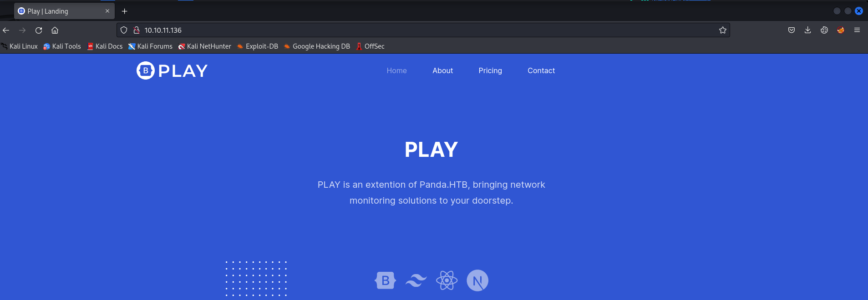Bookmark this page with the star icon
Viewport: 868px width, 300px height.
pos(722,30)
